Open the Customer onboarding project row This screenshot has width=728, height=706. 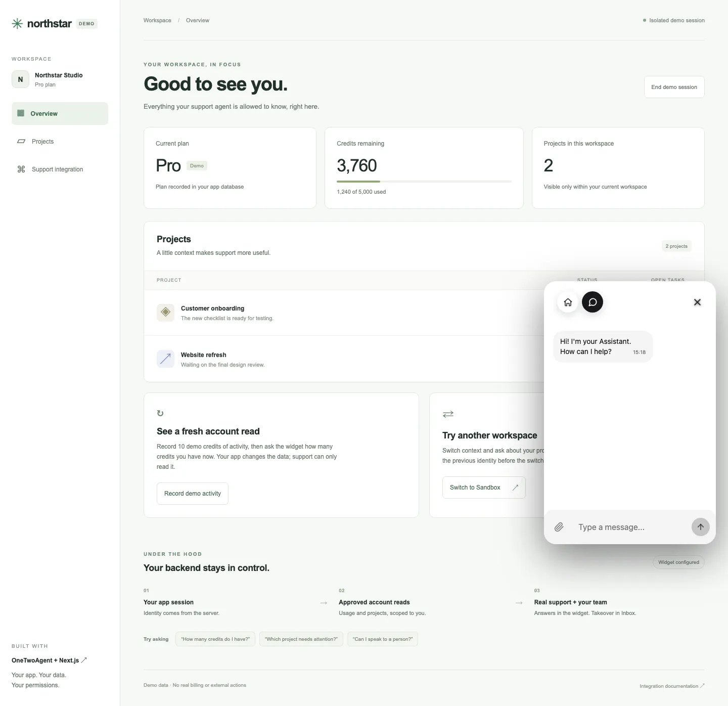pos(344,313)
